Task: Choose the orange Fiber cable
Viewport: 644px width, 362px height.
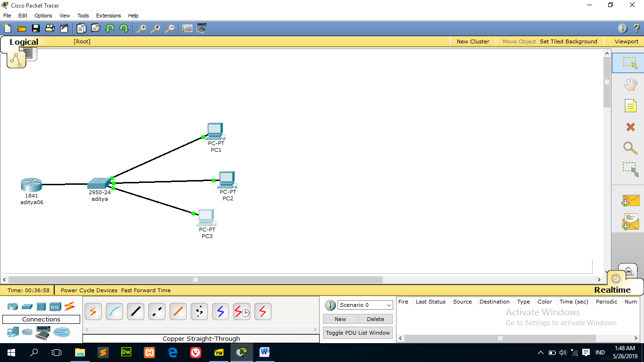Action: tap(178, 312)
